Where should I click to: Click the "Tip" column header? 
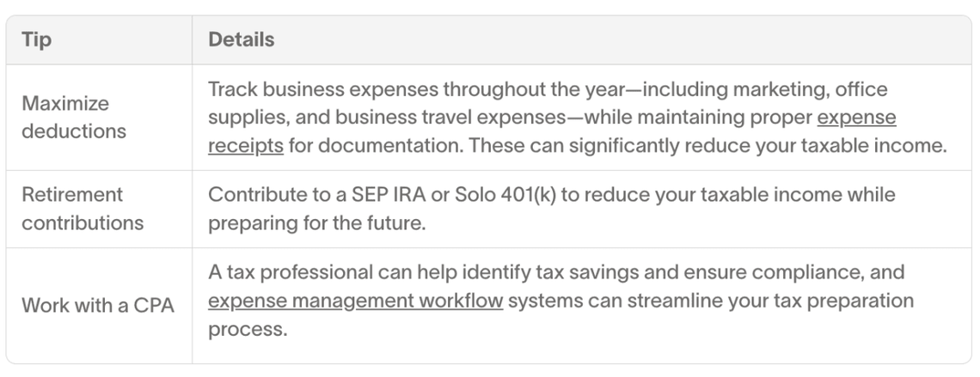point(36,40)
